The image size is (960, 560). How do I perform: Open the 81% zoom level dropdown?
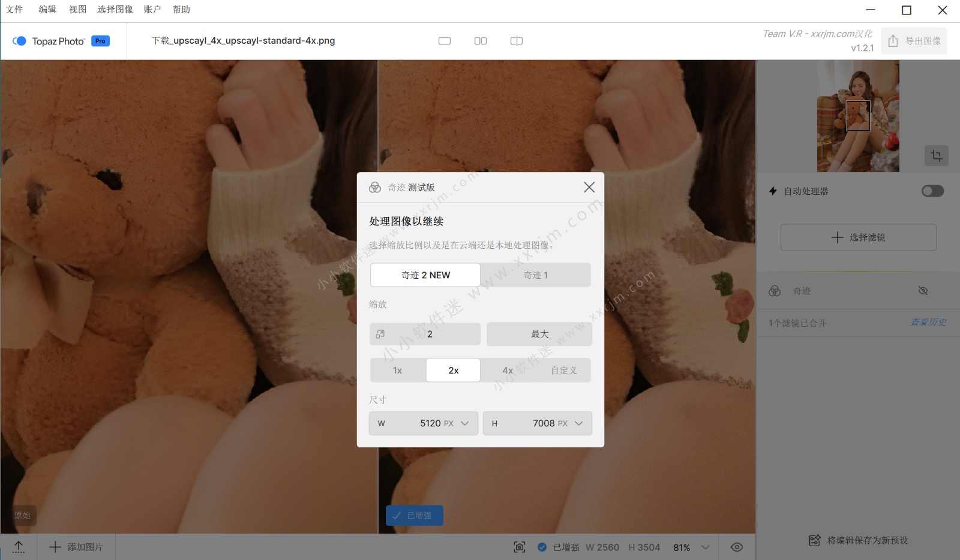tap(705, 547)
